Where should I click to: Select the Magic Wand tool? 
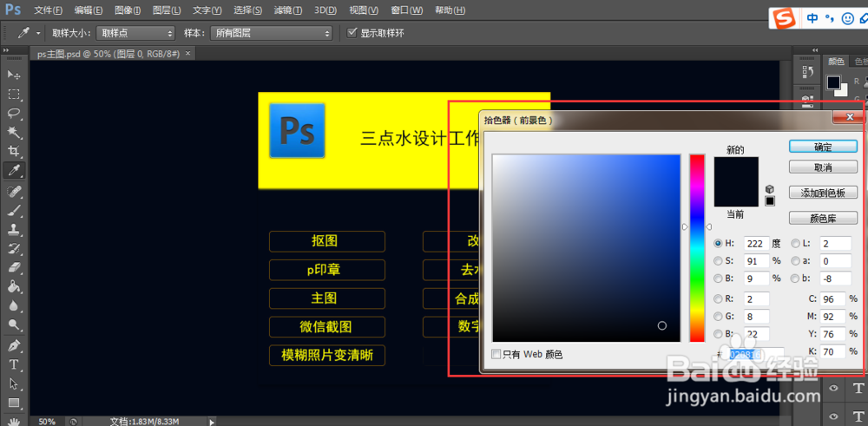point(14,132)
